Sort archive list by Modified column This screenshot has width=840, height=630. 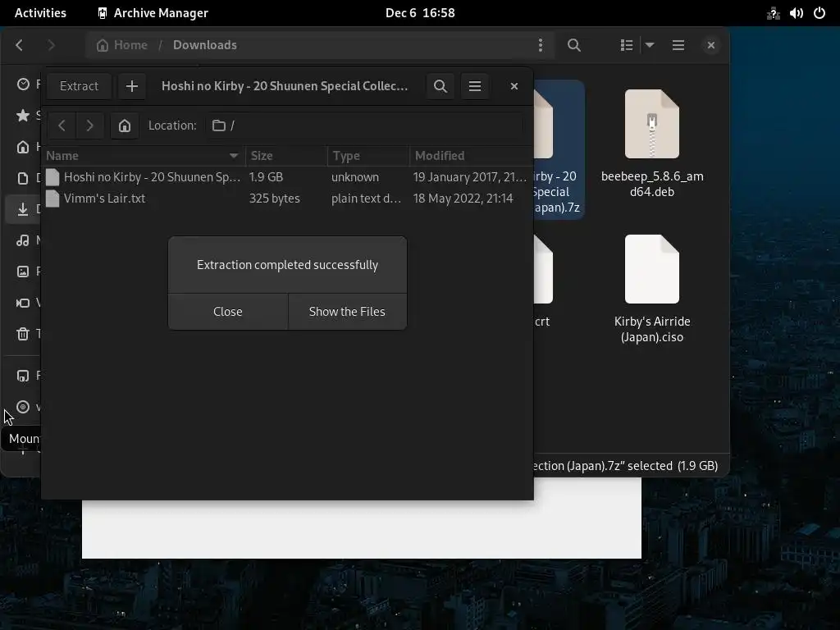click(x=471, y=156)
